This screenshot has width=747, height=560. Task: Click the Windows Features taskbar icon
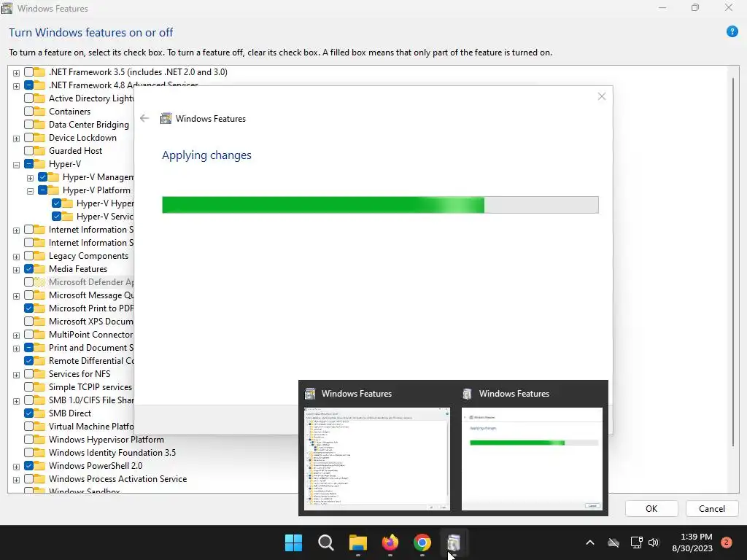(454, 542)
